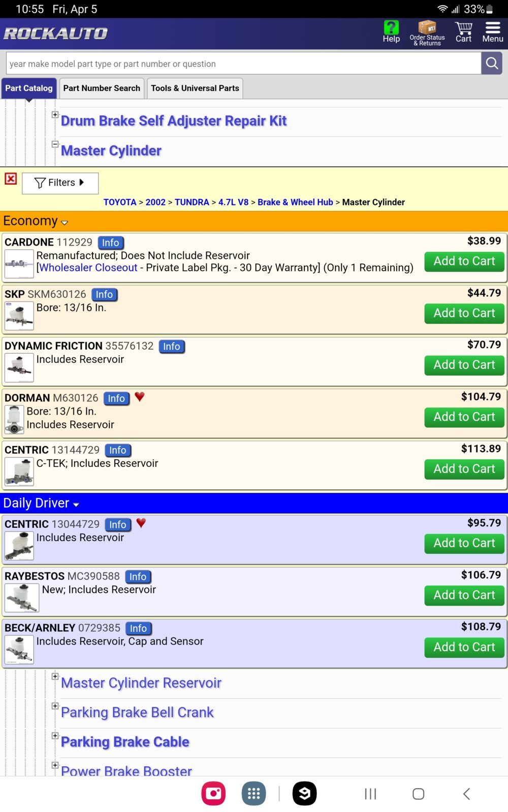Expand Master Cylinder Reservoir category
Viewport: 508px width, 812px height.
[x=55, y=676]
